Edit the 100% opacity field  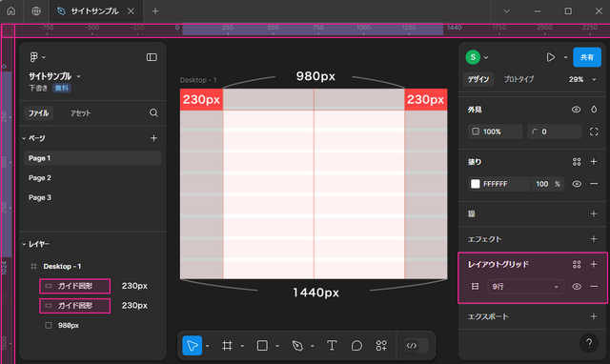[x=496, y=131]
